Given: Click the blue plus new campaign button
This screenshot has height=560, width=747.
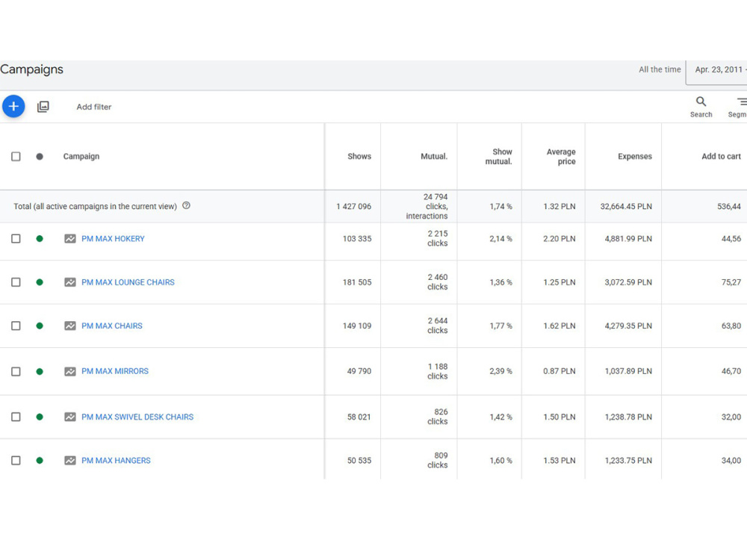Looking at the screenshot, I should pos(13,106).
